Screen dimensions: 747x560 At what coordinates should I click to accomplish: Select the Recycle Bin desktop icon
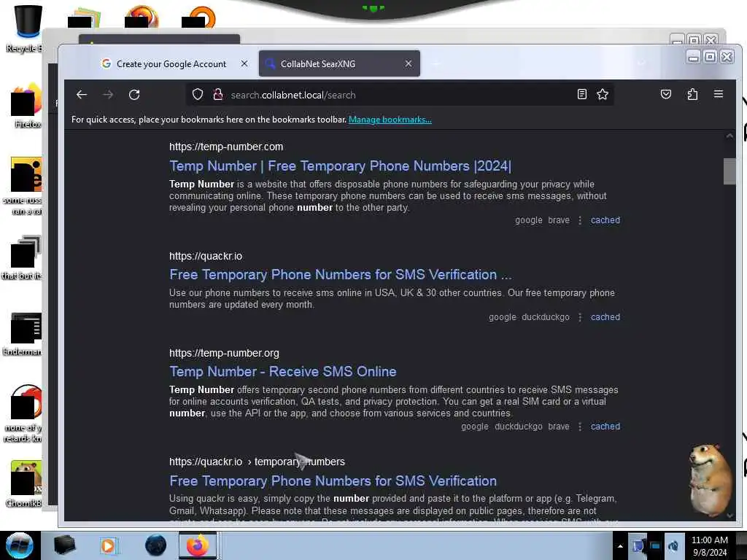(x=28, y=28)
